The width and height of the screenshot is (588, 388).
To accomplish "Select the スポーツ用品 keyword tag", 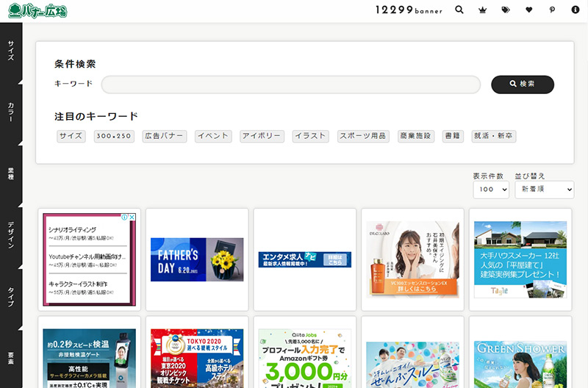I will click(x=363, y=136).
